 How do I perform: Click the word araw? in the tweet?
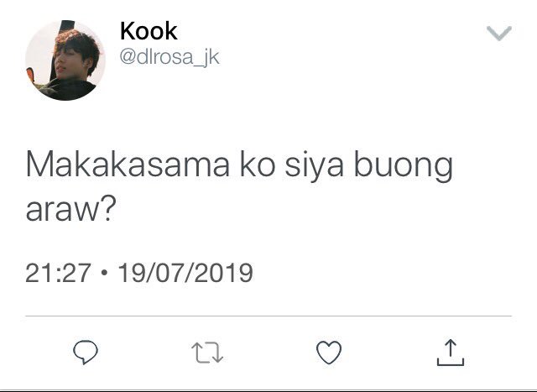click(69, 209)
